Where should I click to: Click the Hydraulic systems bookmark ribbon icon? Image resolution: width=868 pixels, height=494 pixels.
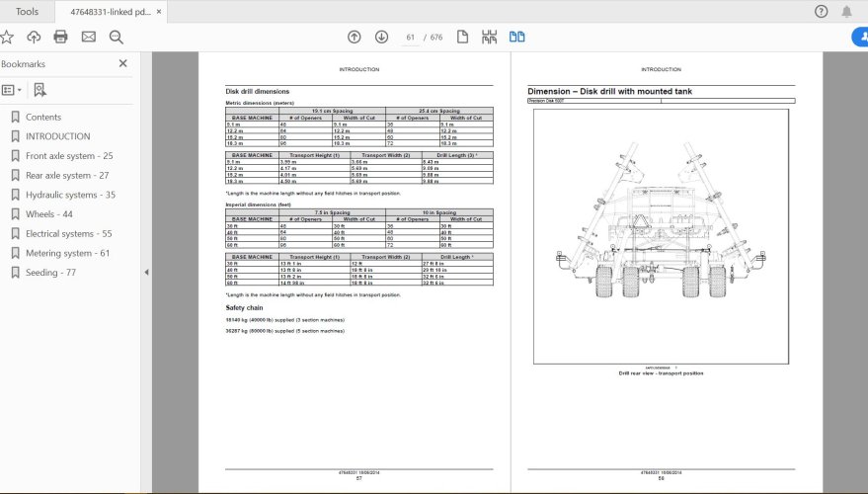click(16, 195)
